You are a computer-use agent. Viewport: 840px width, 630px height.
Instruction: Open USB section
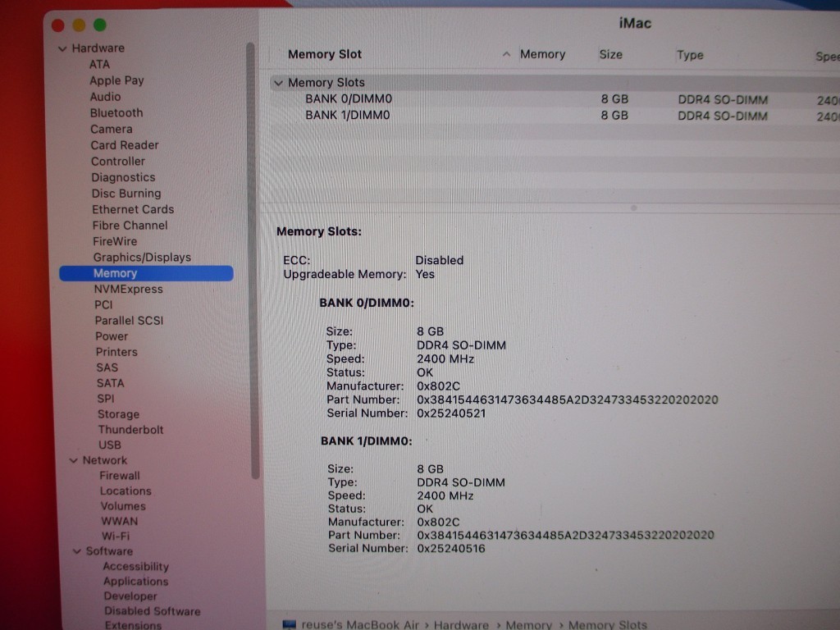110,445
